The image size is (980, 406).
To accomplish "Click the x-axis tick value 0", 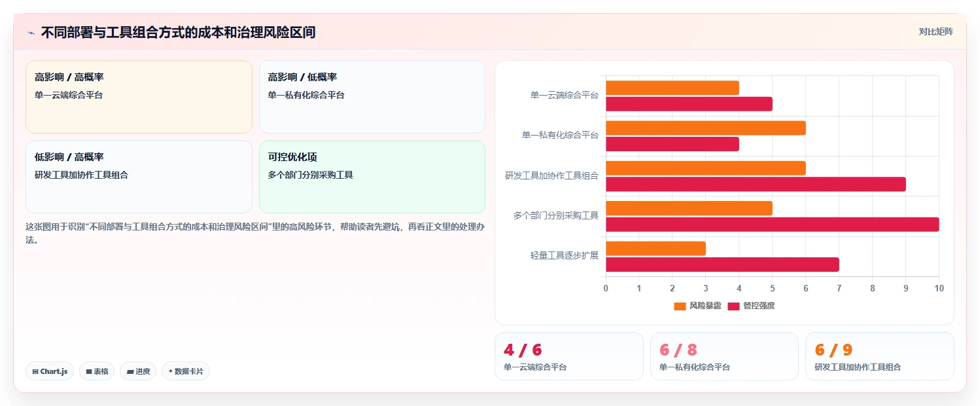I will 606,288.
